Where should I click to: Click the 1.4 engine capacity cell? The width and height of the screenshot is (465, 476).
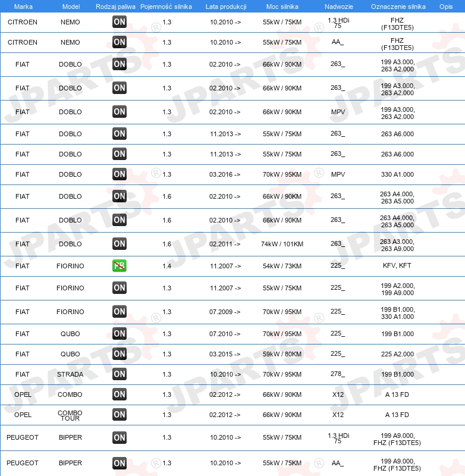click(x=167, y=266)
